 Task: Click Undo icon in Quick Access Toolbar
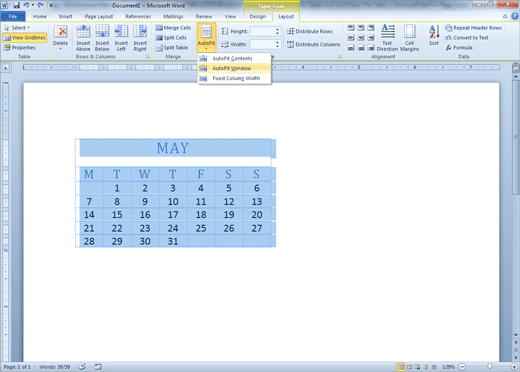(26, 5)
